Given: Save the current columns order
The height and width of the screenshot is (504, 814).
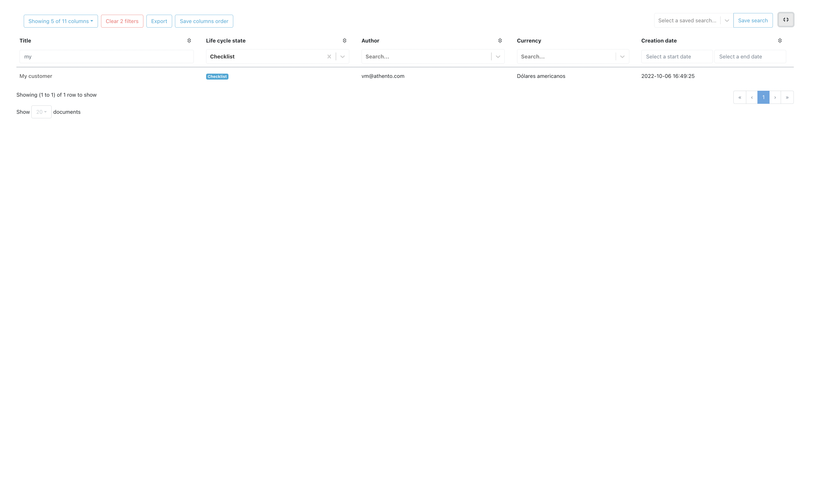Looking at the screenshot, I should 204,21.
